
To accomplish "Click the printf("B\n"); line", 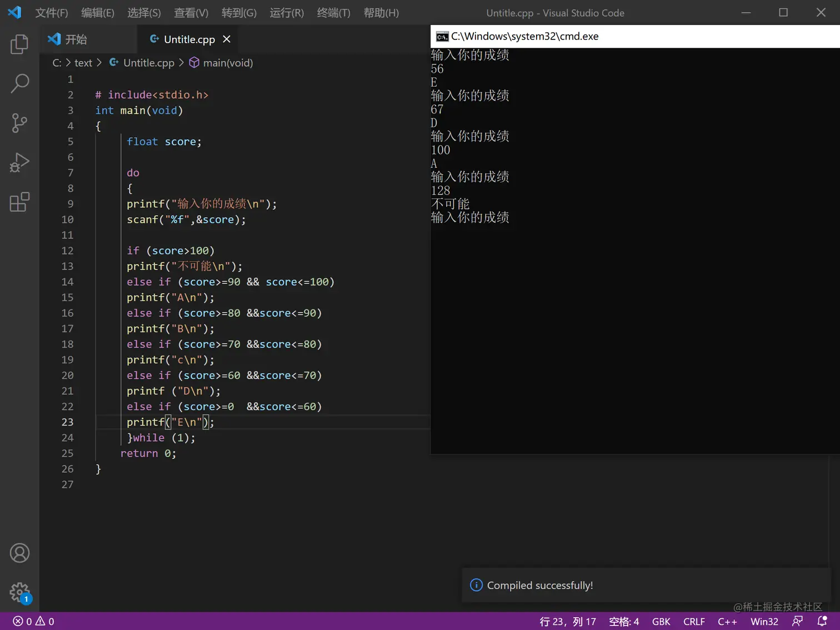I will coord(171,329).
